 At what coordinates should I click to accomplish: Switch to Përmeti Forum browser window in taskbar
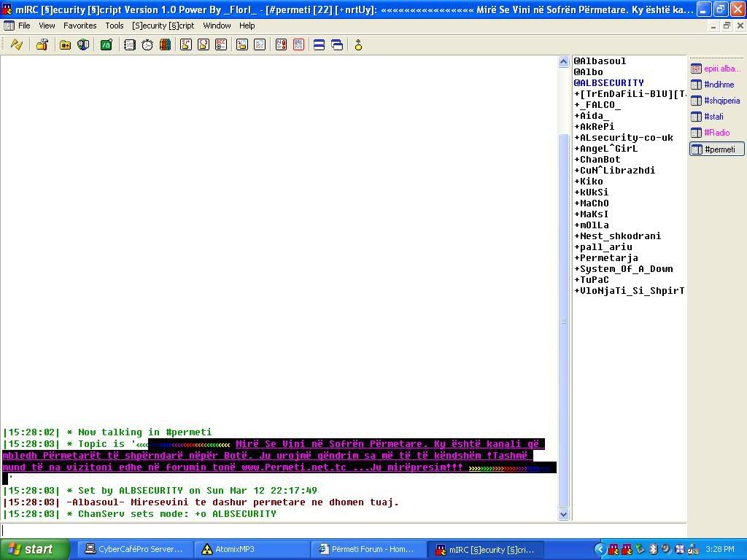(368, 549)
